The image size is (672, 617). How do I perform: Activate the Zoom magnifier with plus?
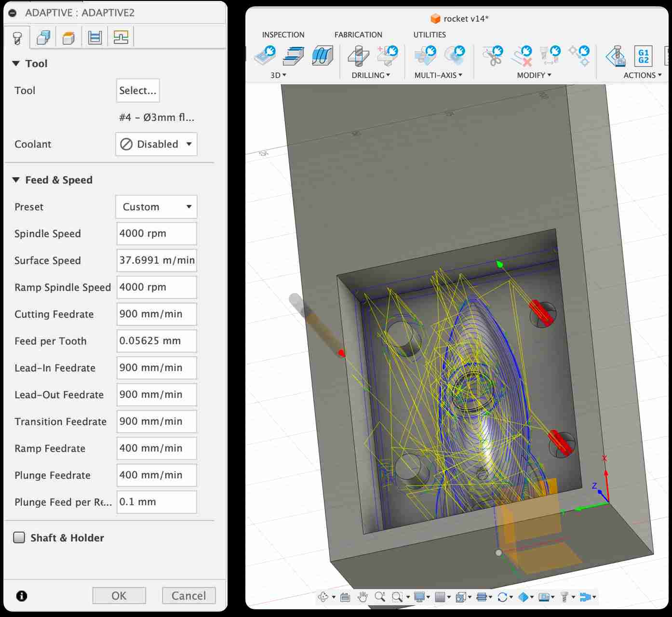coord(380,597)
